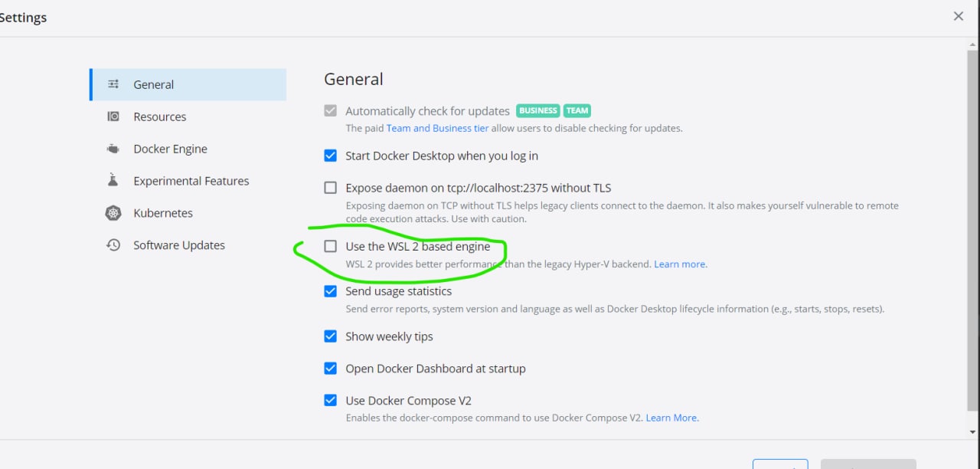Screen dimensions: 980x469
Task: Click the Experimental Features flask icon
Action: point(113,181)
